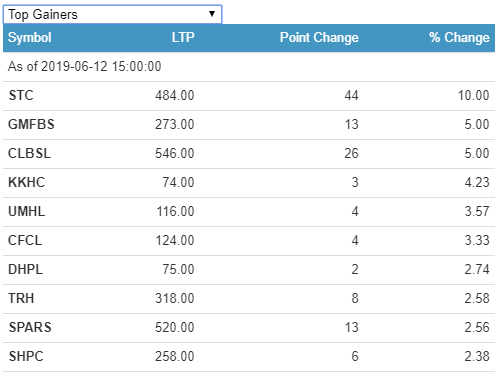
Task: Select the DHPL symbol
Action: pos(25,269)
